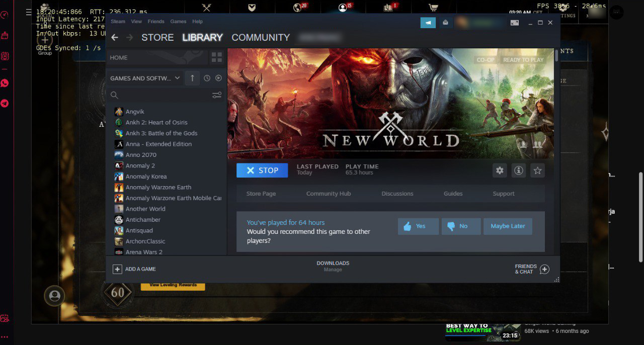Open Friends & Chat
Image resolution: width=644 pixels, height=345 pixels.
[x=532, y=269]
